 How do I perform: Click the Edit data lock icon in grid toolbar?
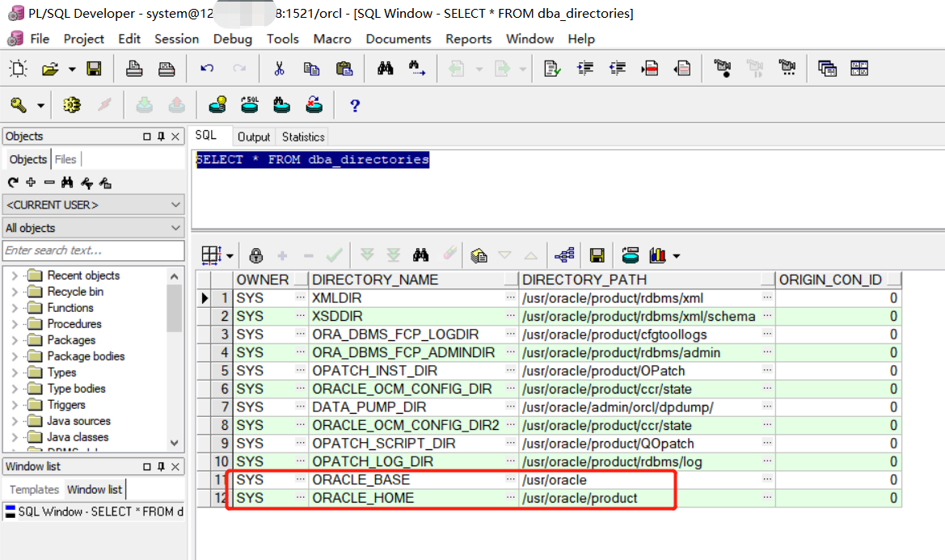[256, 255]
